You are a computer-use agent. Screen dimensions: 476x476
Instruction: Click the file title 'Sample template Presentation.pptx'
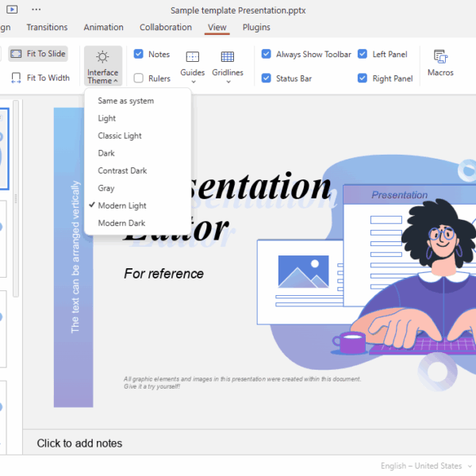tap(238, 10)
